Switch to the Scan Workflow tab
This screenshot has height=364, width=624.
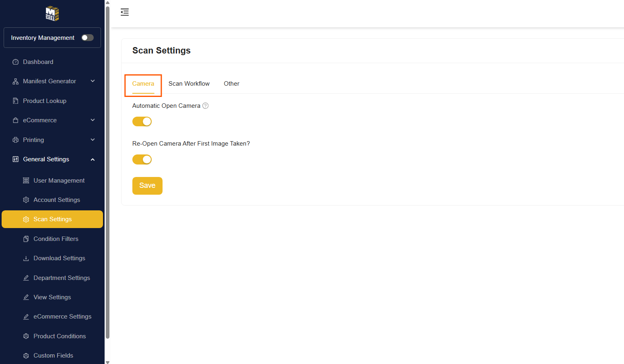coord(189,84)
